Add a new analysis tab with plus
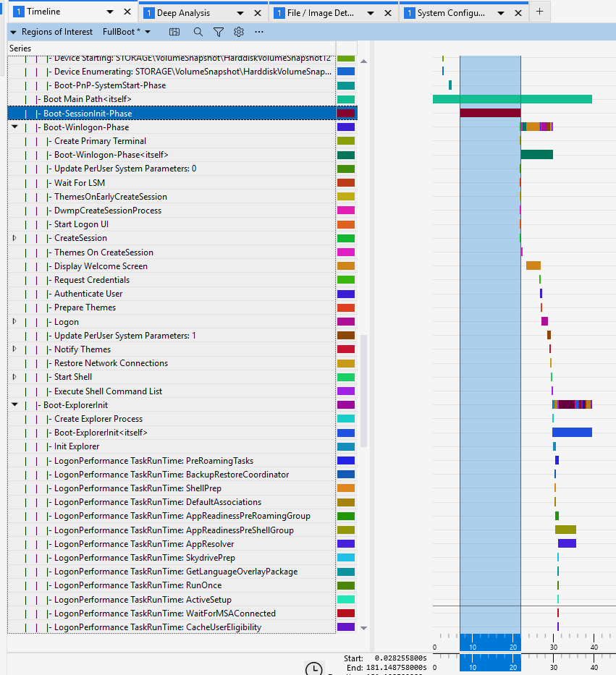This screenshot has width=616, height=675. tap(539, 12)
